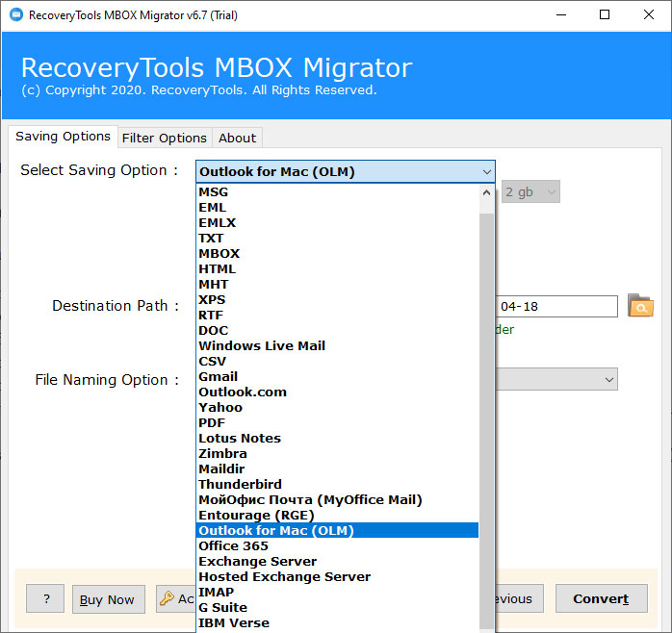Click the question mark help button
The width and height of the screenshot is (672, 633).
pos(45,598)
